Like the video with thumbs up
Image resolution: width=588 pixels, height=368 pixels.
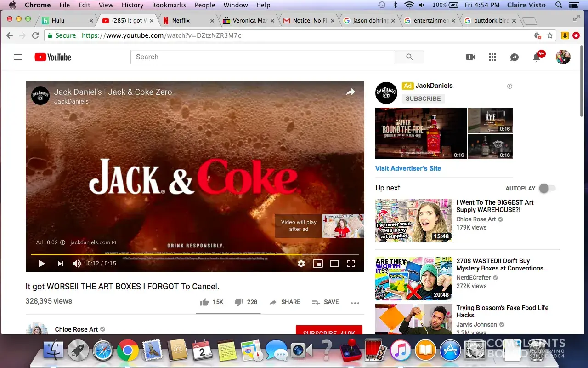(204, 302)
